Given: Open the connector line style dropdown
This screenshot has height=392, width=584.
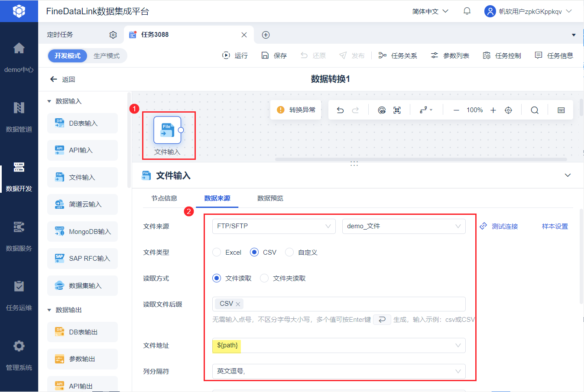Looking at the screenshot, I should (x=426, y=110).
